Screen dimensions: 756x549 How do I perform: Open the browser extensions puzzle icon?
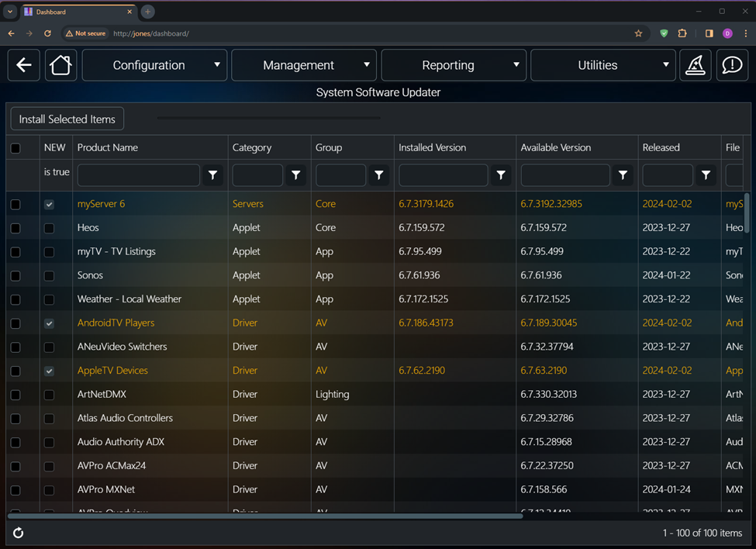(x=682, y=33)
